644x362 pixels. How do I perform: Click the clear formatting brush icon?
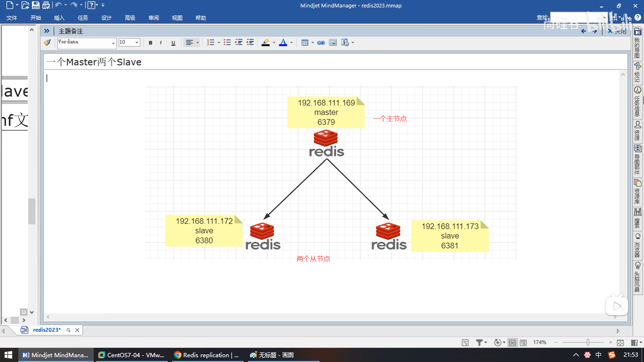47,42
